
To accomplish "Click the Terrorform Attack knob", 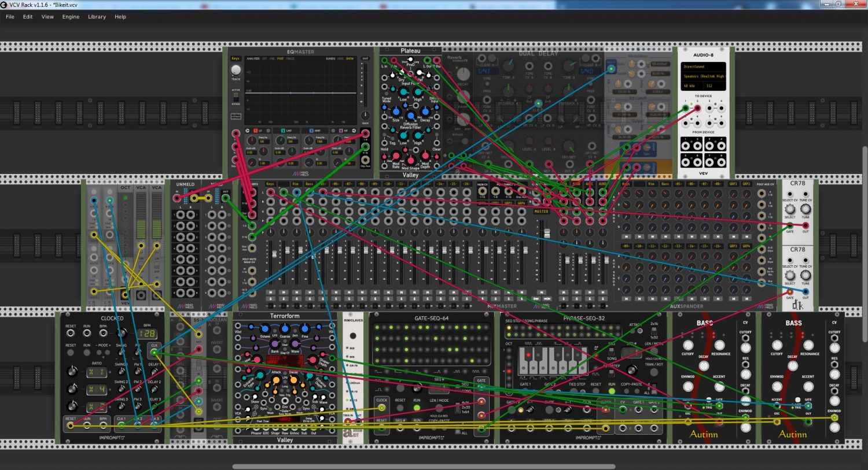I will coord(277,380).
